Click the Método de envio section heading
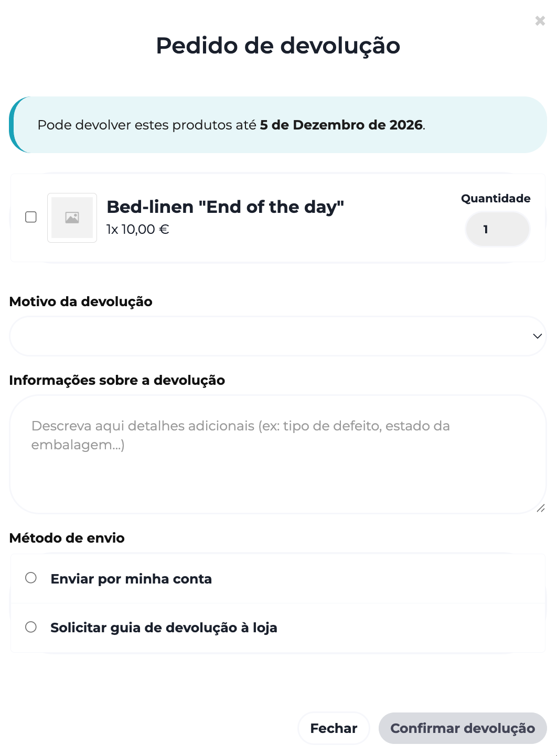 (67, 538)
